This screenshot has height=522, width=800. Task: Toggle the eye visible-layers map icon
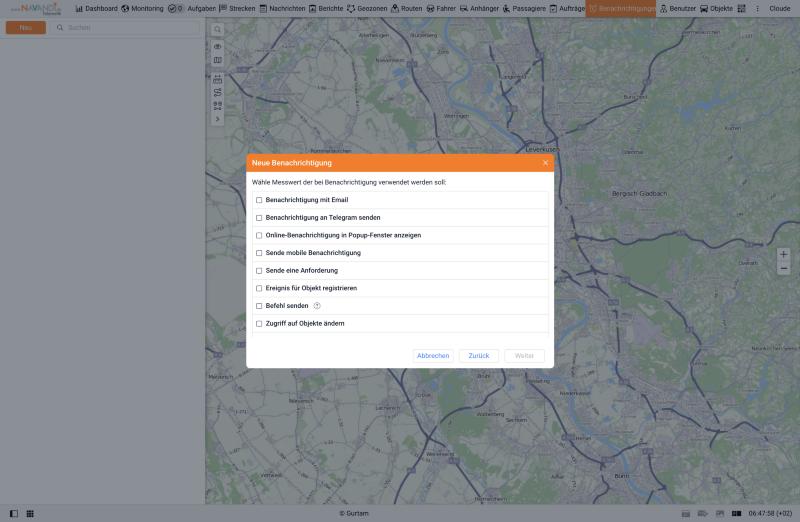(217, 47)
